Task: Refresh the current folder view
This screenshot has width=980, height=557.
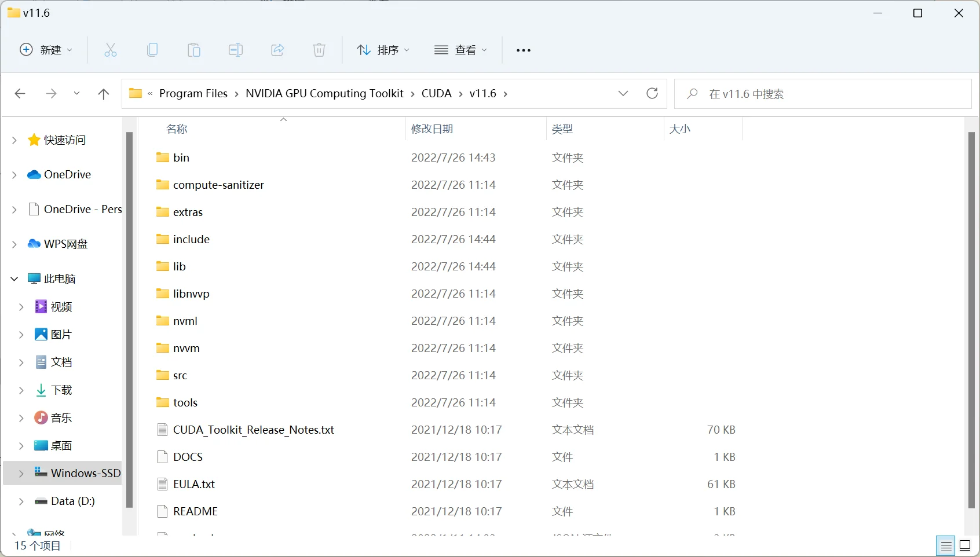Action: [x=652, y=94]
